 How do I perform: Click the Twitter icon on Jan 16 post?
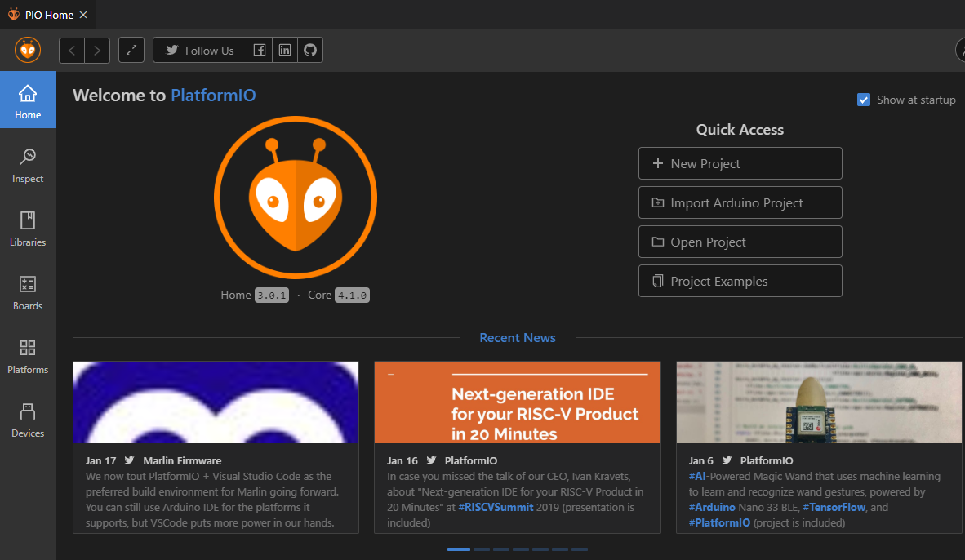[x=431, y=460]
